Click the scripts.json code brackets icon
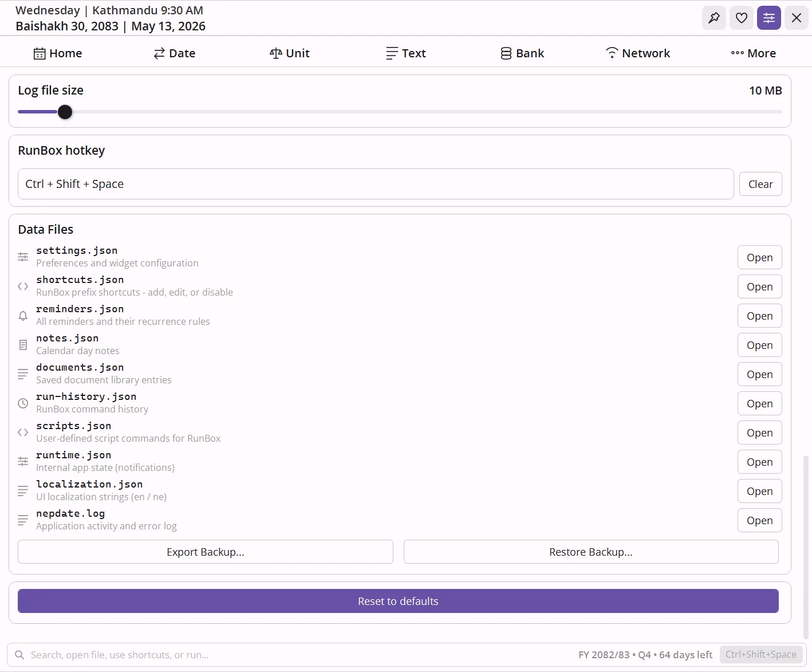Viewport: 812px width, 672px height. click(x=23, y=433)
